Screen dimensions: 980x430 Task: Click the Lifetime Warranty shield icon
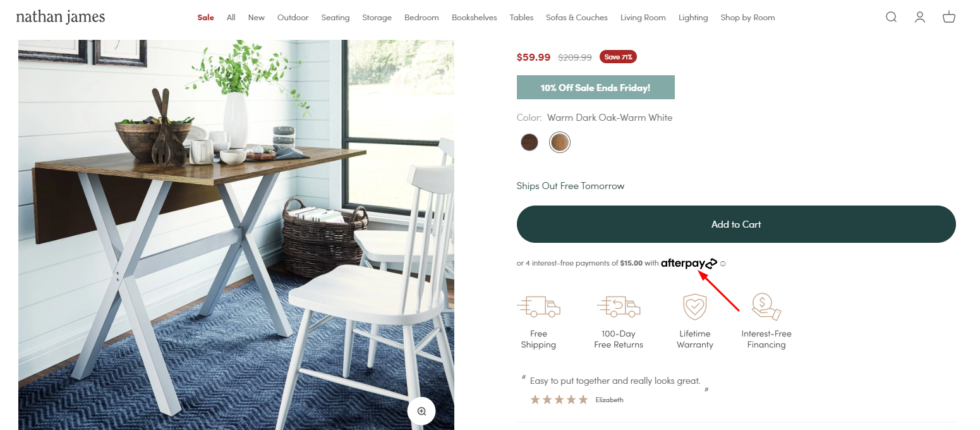tap(695, 307)
